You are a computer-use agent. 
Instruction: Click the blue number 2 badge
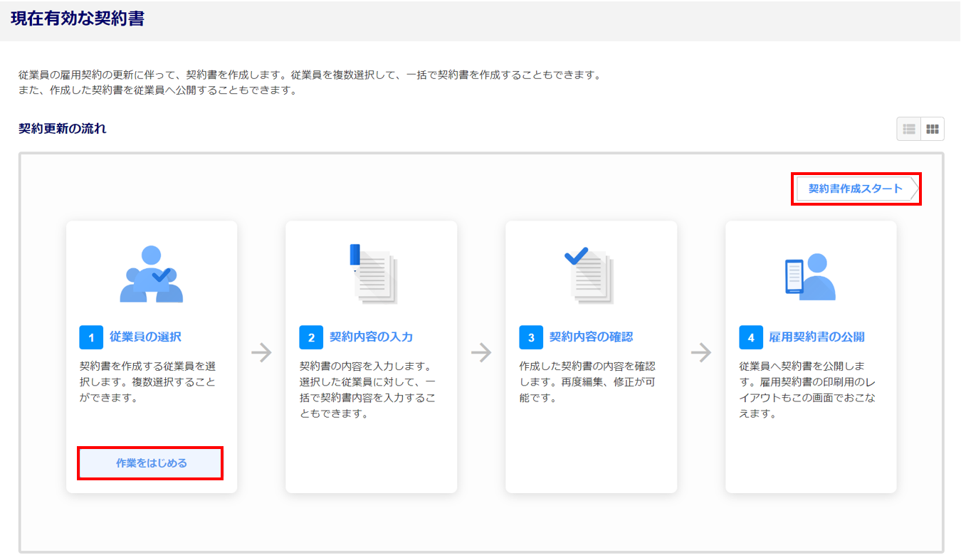tap(311, 337)
